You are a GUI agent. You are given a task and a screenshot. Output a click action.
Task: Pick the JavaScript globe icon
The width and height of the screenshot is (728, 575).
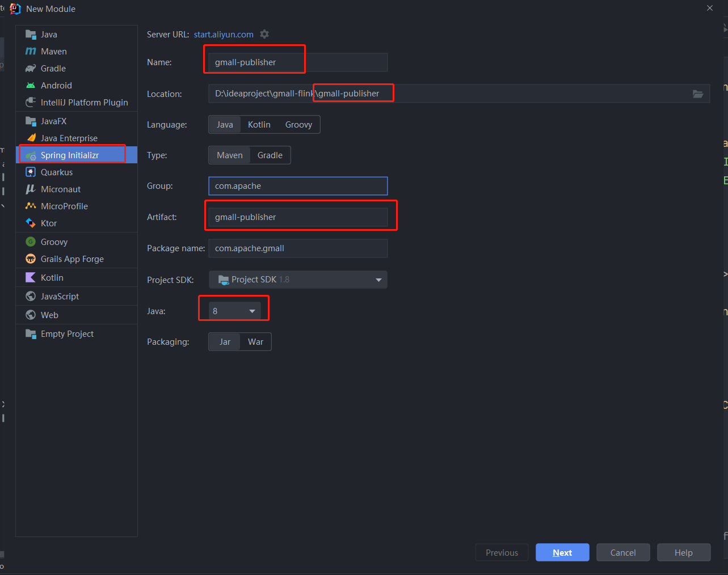31,297
